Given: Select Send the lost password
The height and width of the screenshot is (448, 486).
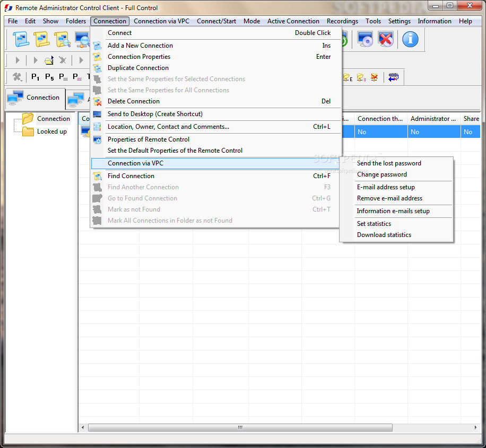Looking at the screenshot, I should click(396, 163).
